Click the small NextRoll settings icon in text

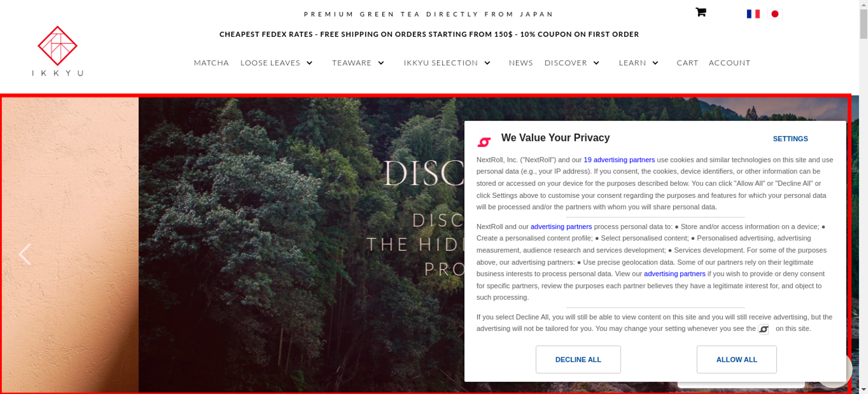763,329
